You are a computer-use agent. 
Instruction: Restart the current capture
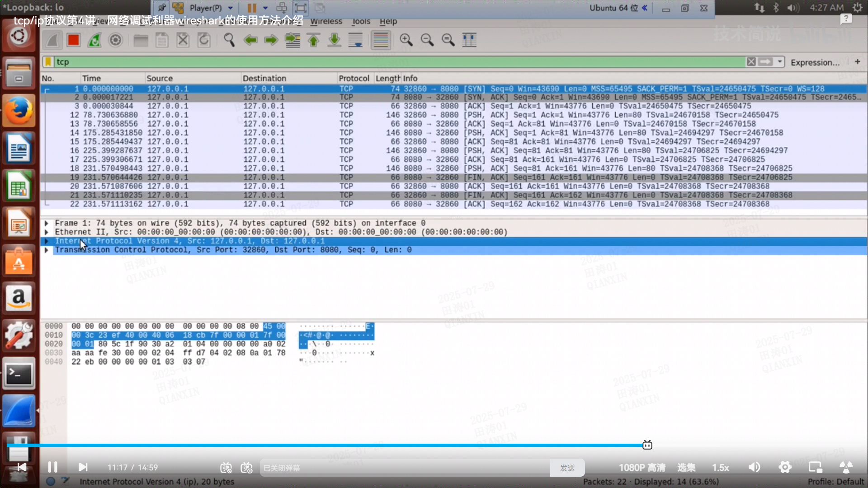94,40
